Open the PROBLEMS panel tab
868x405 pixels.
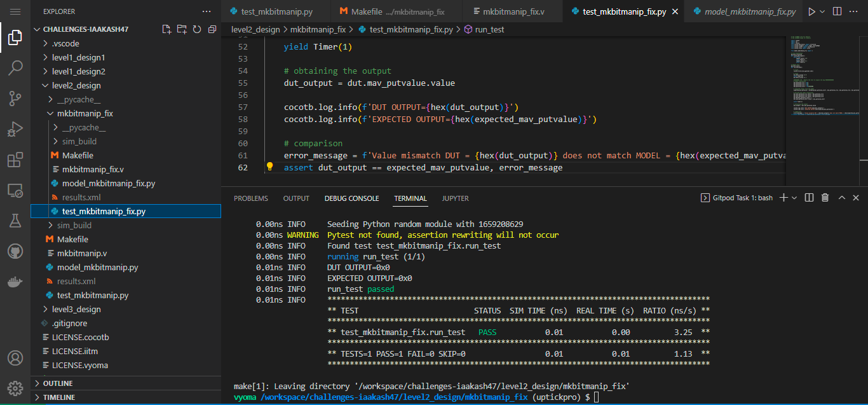pyautogui.click(x=251, y=198)
